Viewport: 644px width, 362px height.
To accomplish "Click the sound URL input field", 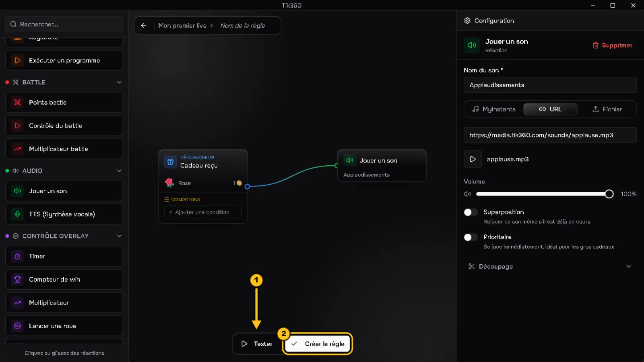I will coord(550,135).
